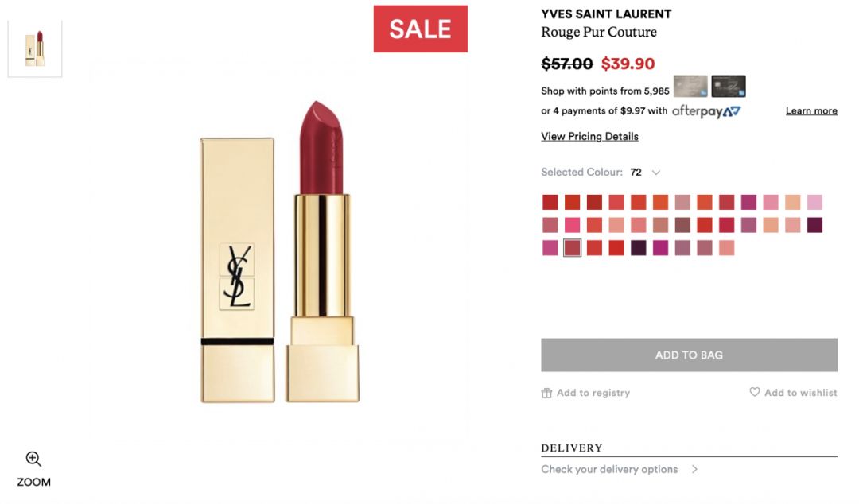
Task: Click the ZOOM magnifier icon
Action: point(33,459)
